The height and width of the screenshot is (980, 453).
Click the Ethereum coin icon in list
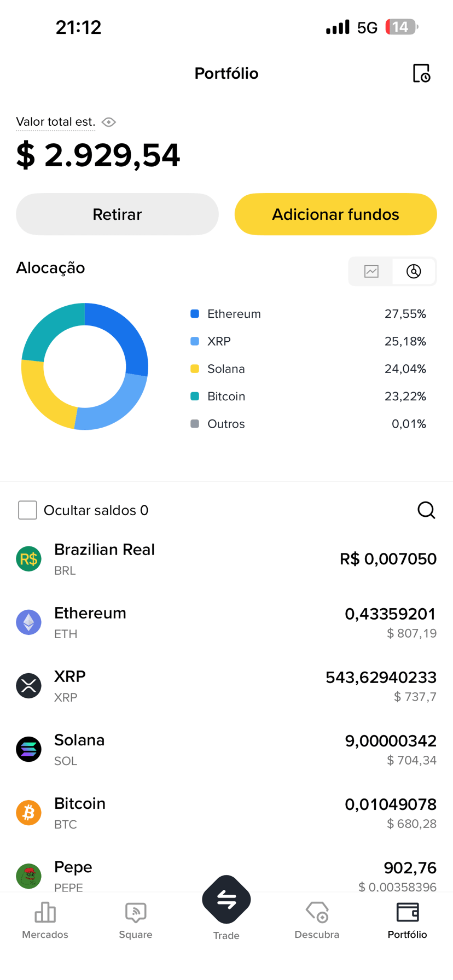point(28,622)
